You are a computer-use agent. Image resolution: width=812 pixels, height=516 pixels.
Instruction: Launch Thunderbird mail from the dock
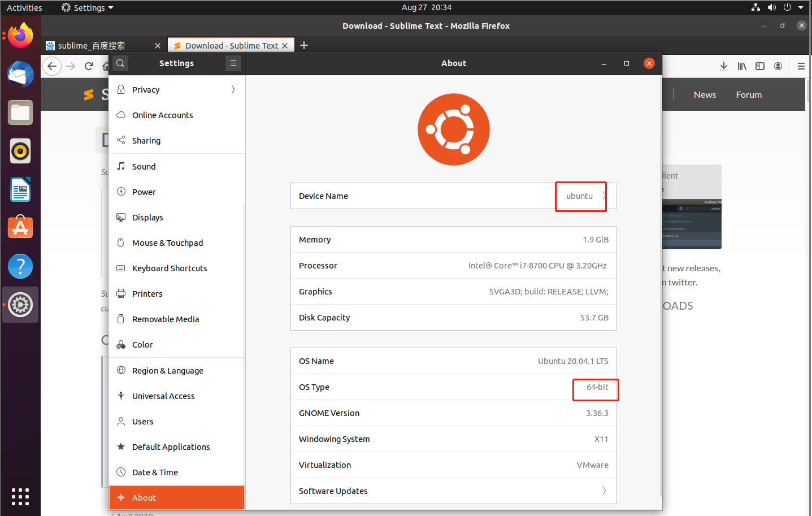[20, 74]
